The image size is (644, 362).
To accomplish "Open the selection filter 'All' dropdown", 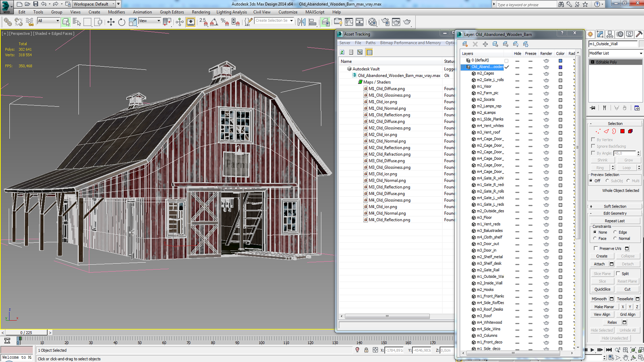I will coord(49,21).
